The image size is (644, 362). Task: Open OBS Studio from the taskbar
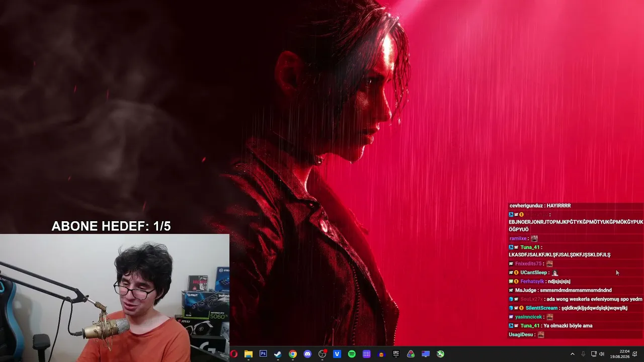click(323, 354)
